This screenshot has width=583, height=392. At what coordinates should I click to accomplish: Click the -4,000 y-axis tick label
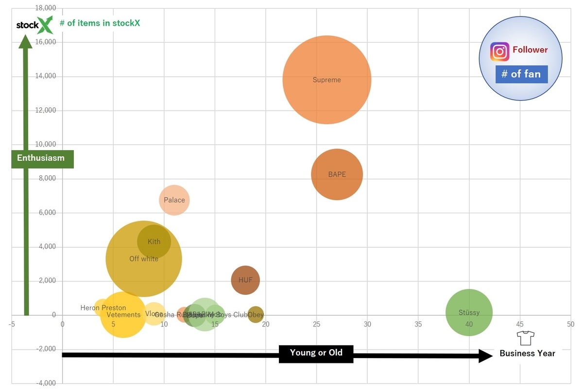coord(47,383)
